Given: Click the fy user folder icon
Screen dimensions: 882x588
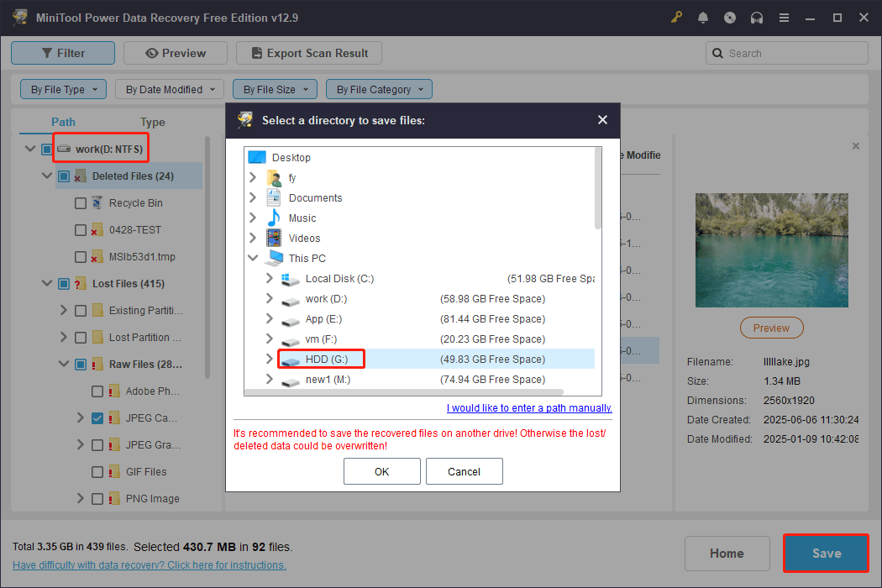Looking at the screenshot, I should click(275, 178).
